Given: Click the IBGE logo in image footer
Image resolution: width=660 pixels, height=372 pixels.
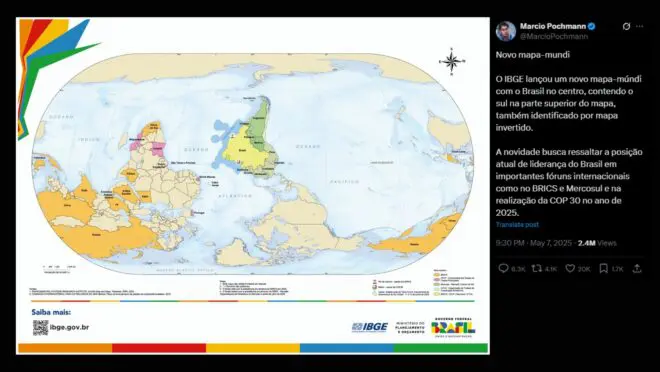Looking at the screenshot, I should [x=370, y=327].
